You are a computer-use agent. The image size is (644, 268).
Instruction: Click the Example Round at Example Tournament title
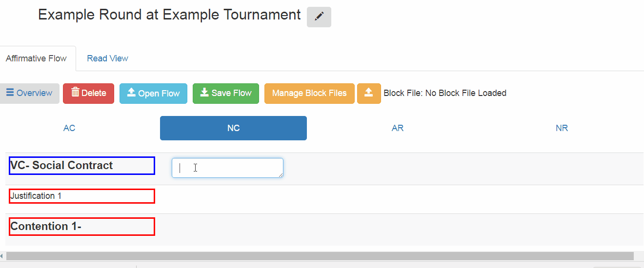pyautogui.click(x=169, y=15)
